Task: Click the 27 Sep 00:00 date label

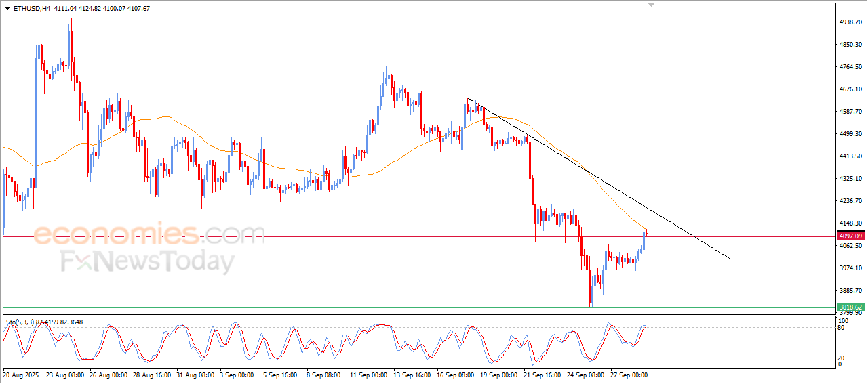Action: tap(629, 374)
